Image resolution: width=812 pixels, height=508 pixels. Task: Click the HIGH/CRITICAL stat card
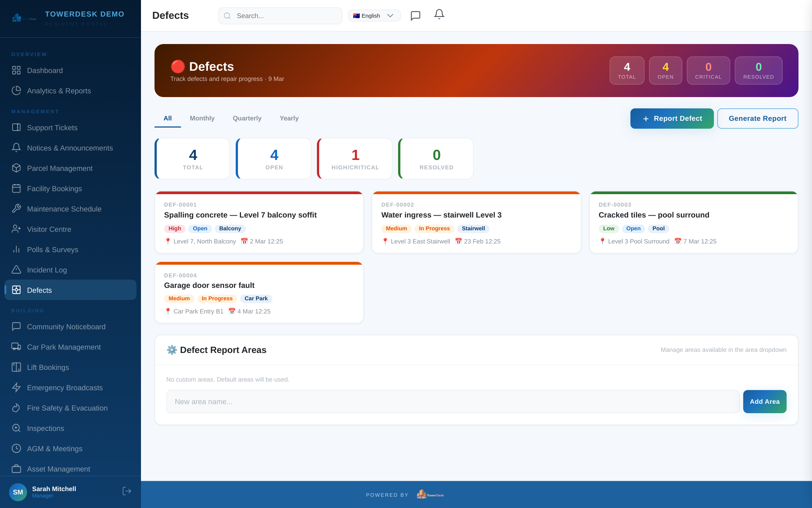(x=354, y=158)
